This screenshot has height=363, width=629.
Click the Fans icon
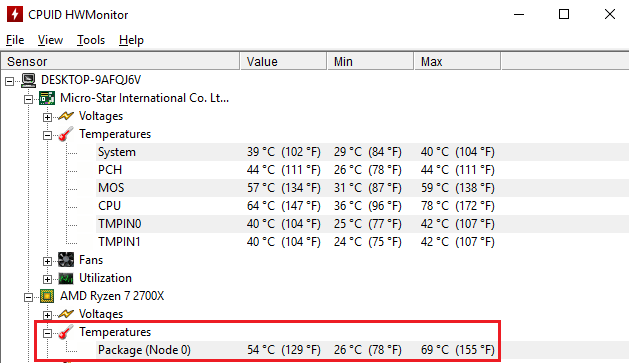coord(66,260)
